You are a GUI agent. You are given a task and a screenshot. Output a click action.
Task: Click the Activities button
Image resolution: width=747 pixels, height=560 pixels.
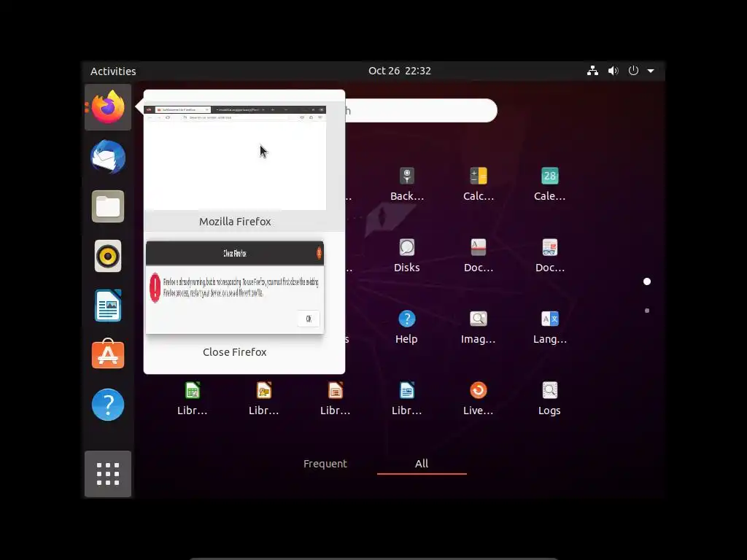click(113, 71)
